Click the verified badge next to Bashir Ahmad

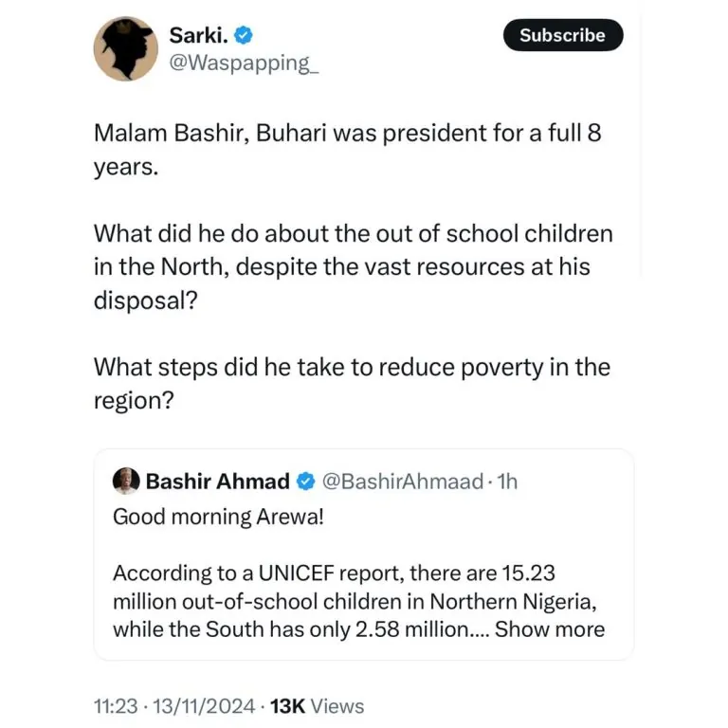pyautogui.click(x=306, y=482)
